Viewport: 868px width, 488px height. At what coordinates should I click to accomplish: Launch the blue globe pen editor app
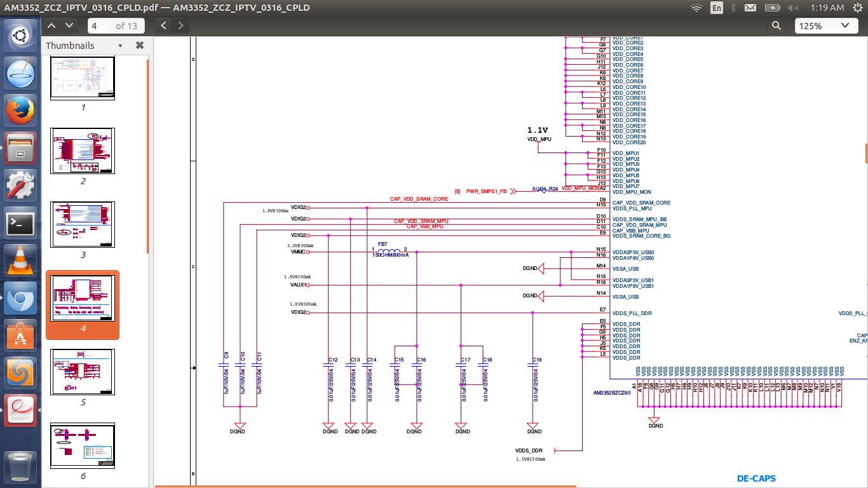click(x=20, y=74)
